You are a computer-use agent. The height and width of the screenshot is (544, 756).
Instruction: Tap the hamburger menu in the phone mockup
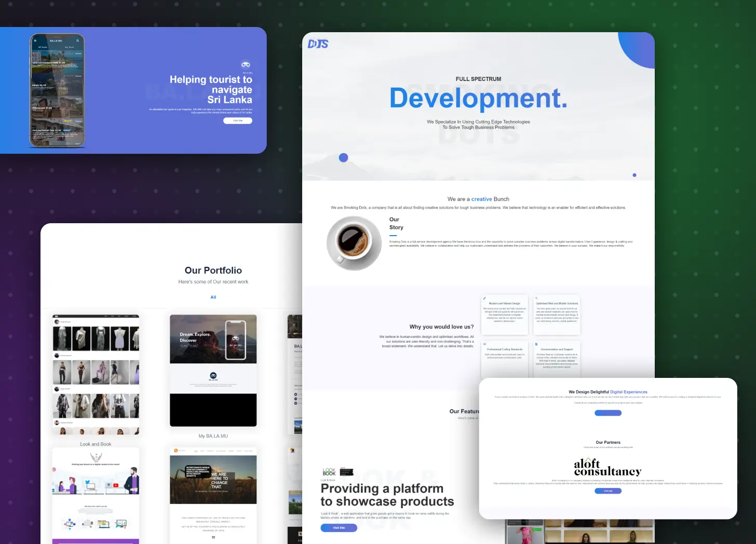coord(35,40)
